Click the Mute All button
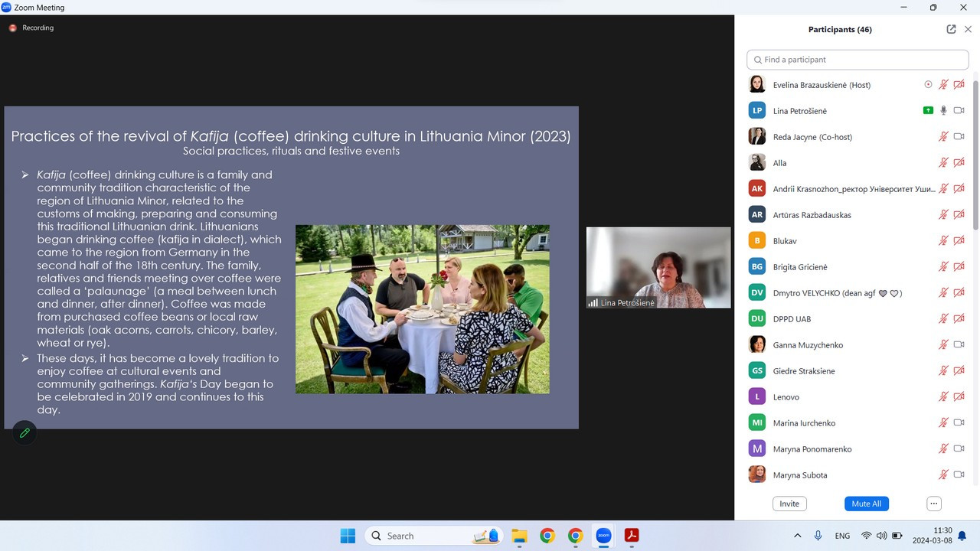980x551 pixels. tap(866, 504)
